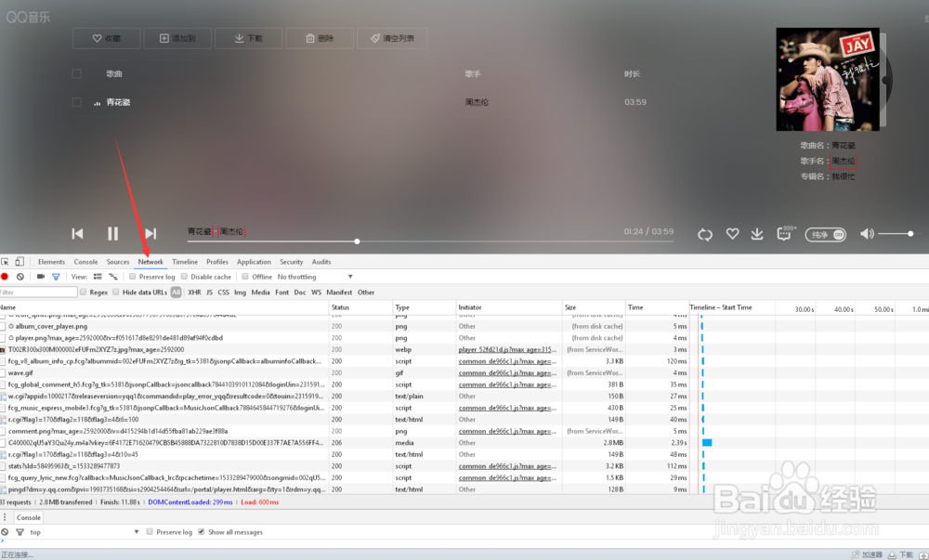Image resolution: width=929 pixels, height=560 pixels.
Task: Filter requests by Img
Action: [x=240, y=292]
